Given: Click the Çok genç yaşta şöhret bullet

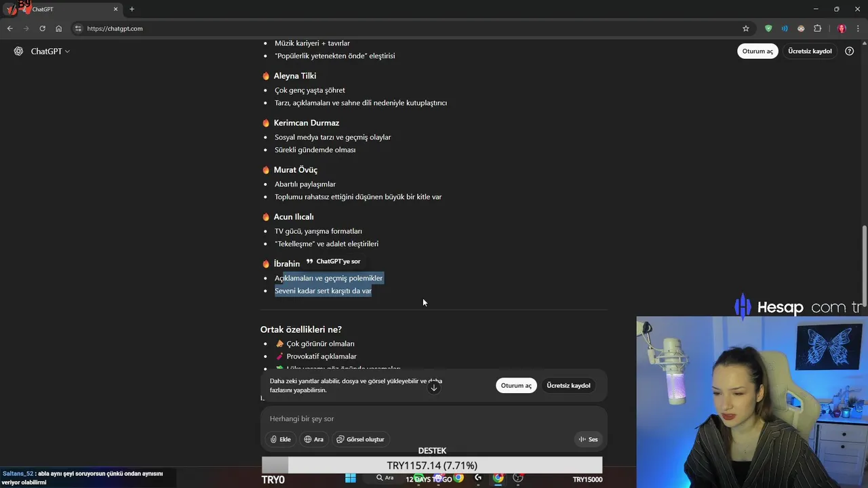Looking at the screenshot, I should click(310, 90).
